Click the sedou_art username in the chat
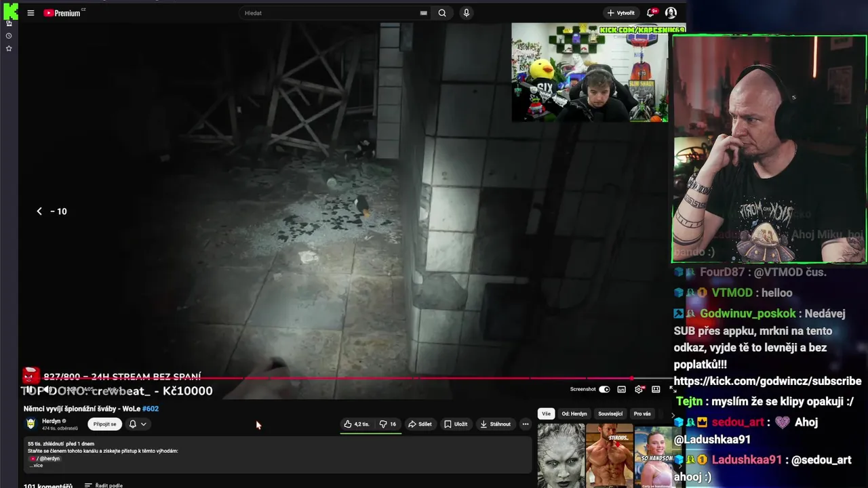This screenshot has height=488, width=868. click(737, 422)
